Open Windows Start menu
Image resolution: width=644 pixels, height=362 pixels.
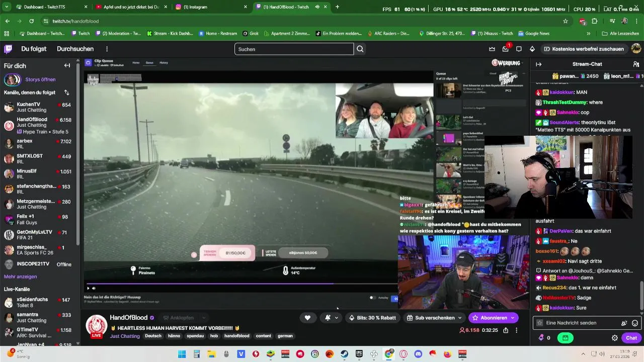point(182,354)
